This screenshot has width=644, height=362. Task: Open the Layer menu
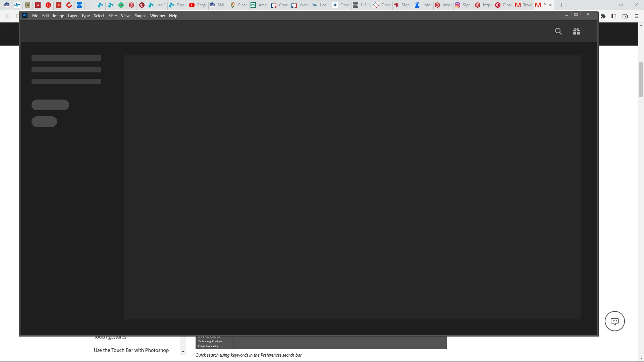[72, 16]
